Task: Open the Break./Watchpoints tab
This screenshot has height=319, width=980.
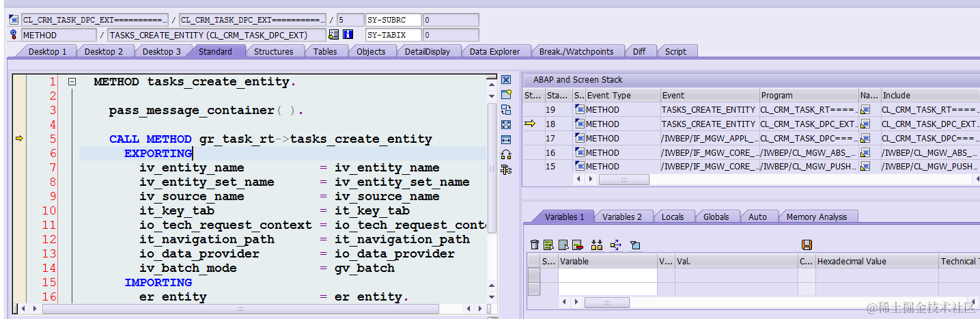Action: click(576, 51)
